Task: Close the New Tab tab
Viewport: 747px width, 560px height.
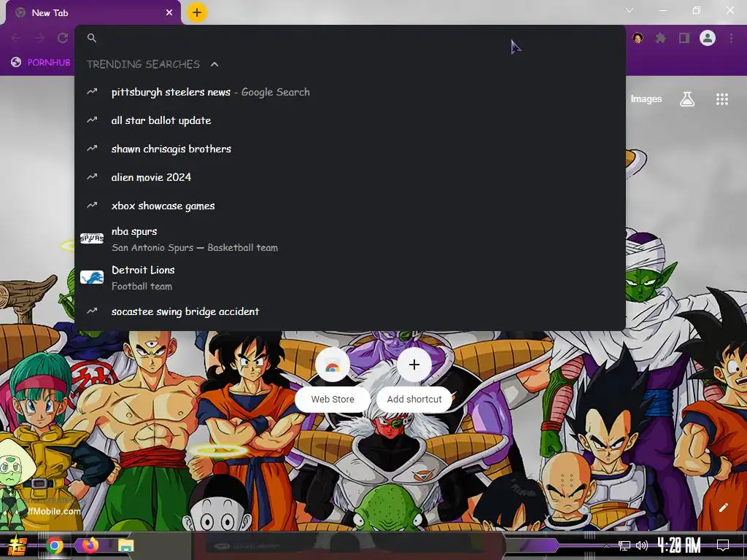Action: pyautogui.click(x=169, y=13)
